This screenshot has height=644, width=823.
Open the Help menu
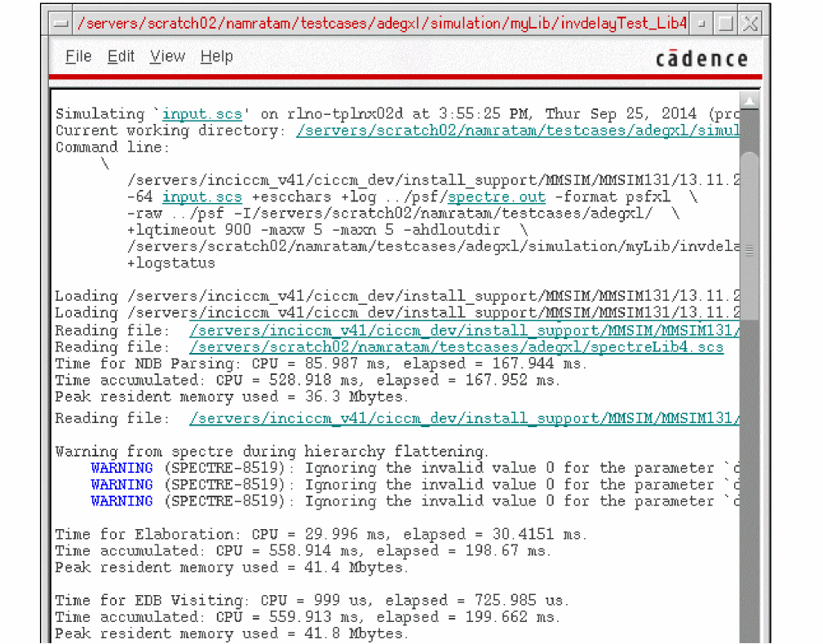pyautogui.click(x=216, y=56)
